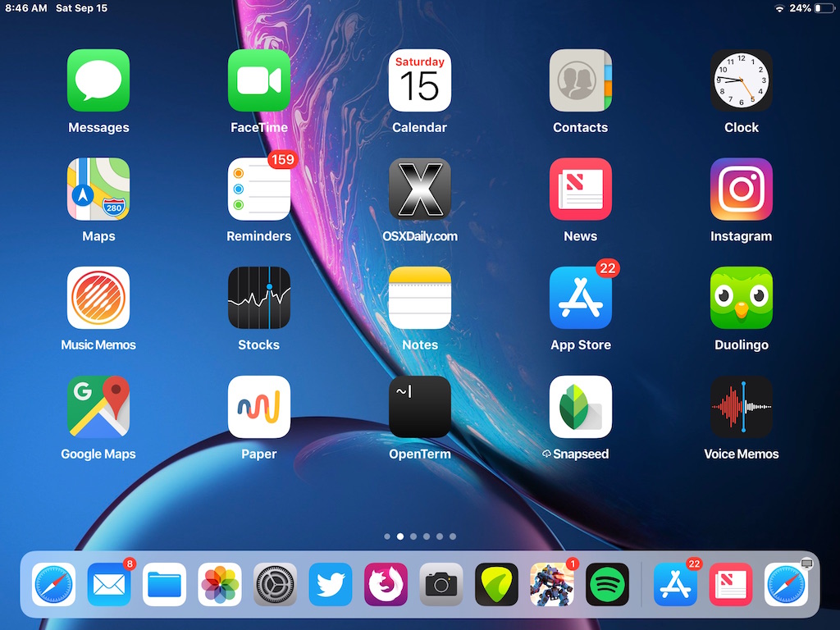Open recent News icon in the dock
This screenshot has height=630, width=840.
(731, 584)
